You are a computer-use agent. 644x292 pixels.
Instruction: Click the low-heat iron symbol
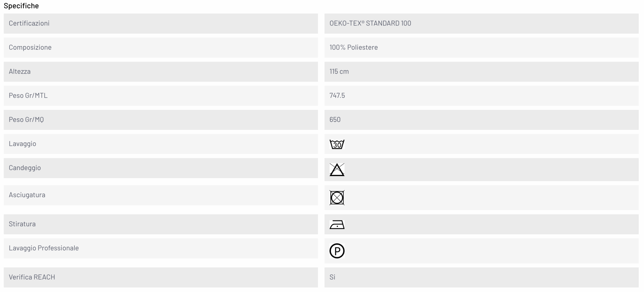[337, 224]
